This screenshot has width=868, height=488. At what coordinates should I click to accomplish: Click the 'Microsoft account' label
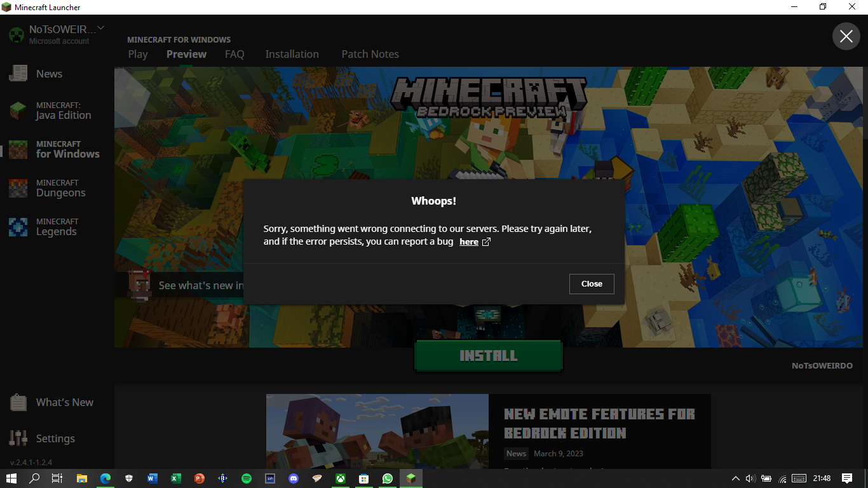tap(59, 41)
